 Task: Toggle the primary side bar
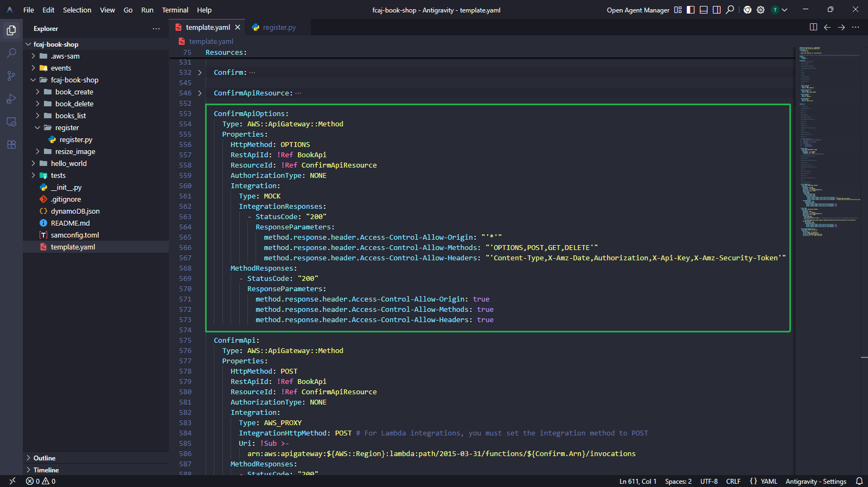click(x=691, y=10)
